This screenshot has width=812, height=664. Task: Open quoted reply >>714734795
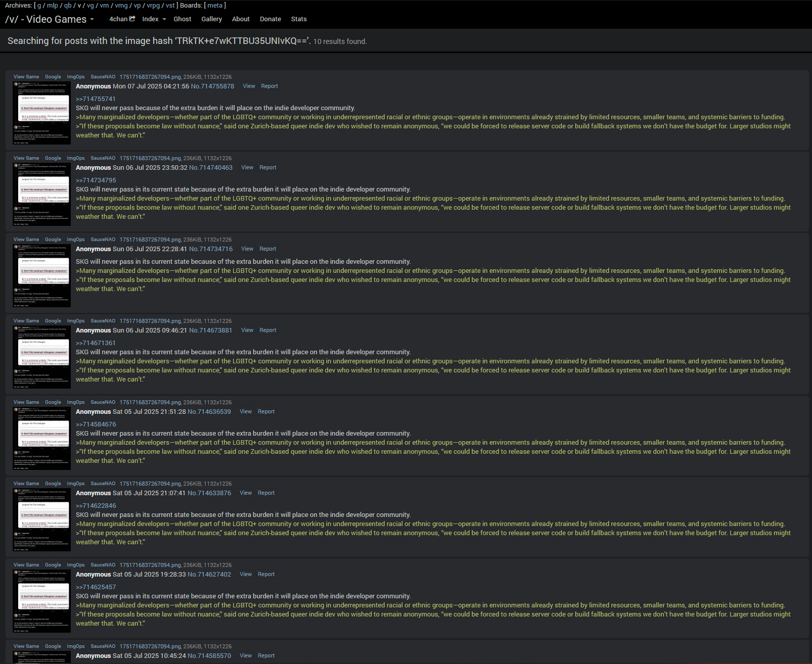pos(96,180)
